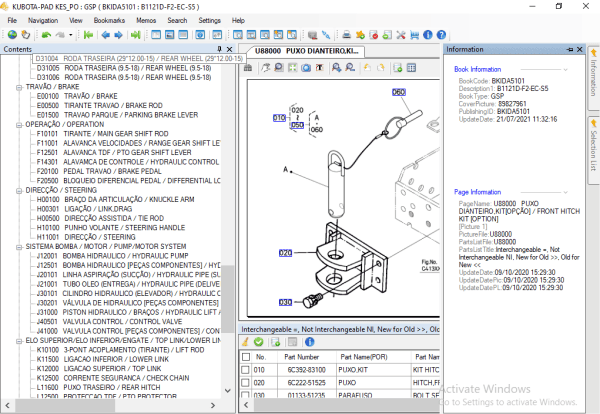Open the Settings menu
The width and height of the screenshot is (600, 414).
click(x=209, y=20)
